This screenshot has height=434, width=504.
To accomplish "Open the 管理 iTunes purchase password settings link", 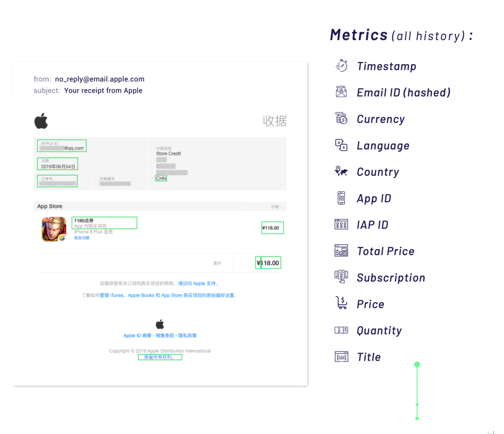I will click(x=167, y=295).
